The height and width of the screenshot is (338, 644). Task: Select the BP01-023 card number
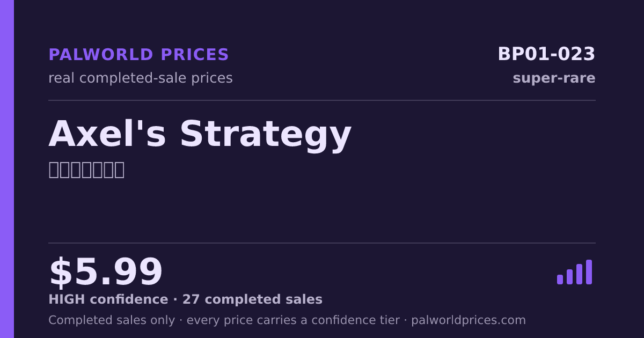[x=546, y=54]
